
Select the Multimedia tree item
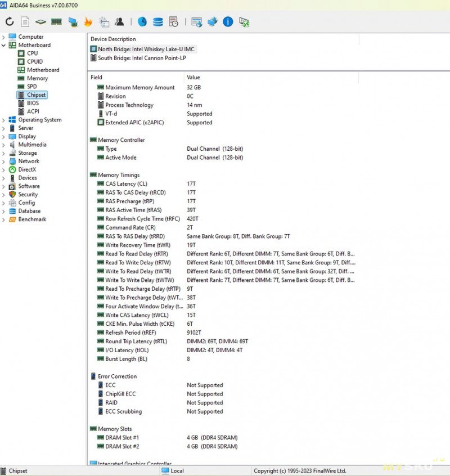click(x=32, y=145)
